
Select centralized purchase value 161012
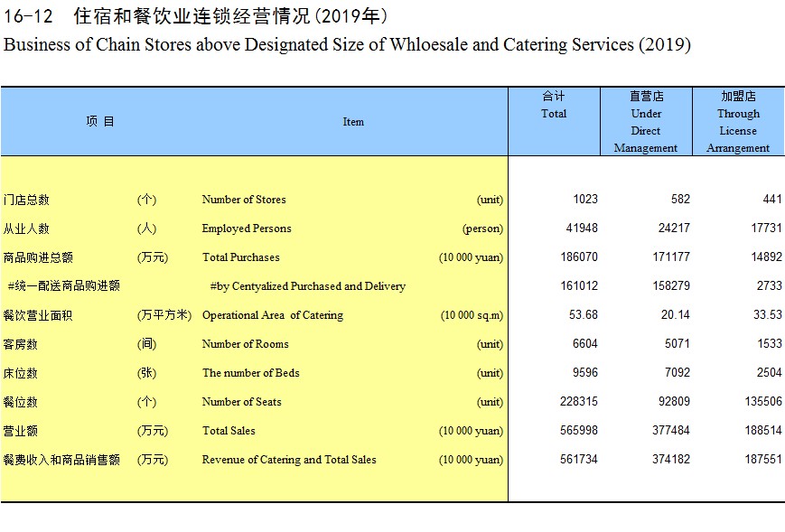579,285
